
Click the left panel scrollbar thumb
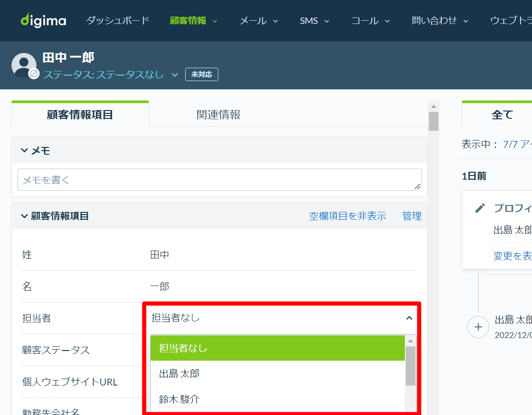(x=433, y=121)
